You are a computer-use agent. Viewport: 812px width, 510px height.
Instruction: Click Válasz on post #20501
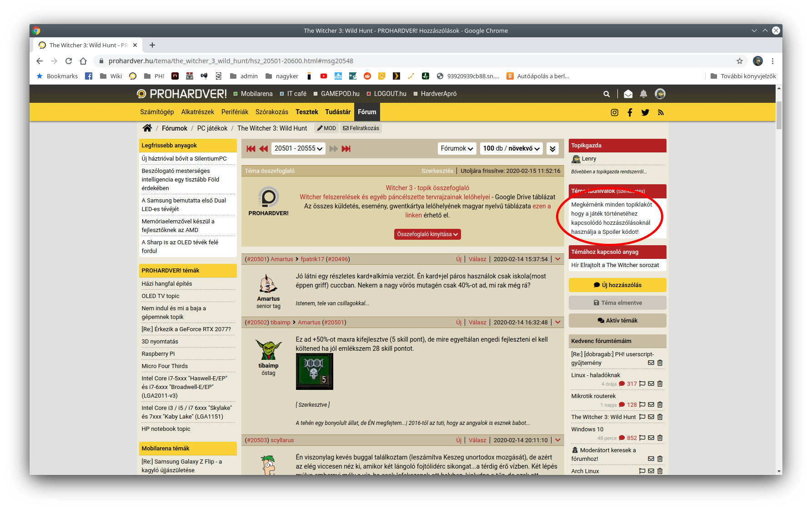(477, 259)
